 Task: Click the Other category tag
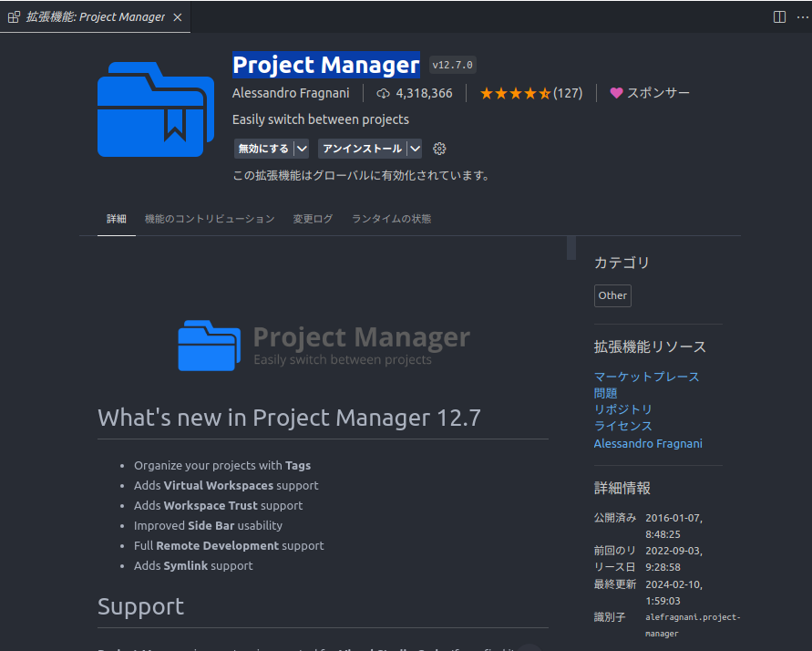[x=612, y=295]
